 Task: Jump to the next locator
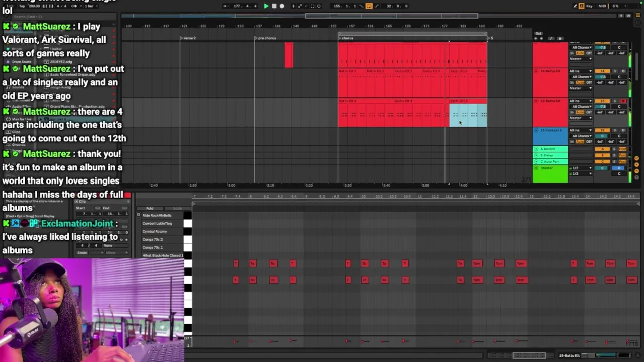pos(541,38)
